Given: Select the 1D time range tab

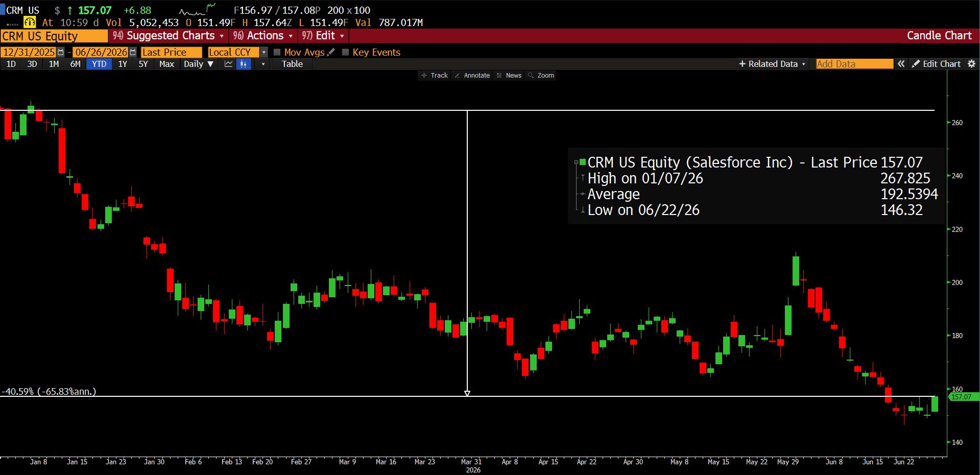Looking at the screenshot, I should 11,64.
